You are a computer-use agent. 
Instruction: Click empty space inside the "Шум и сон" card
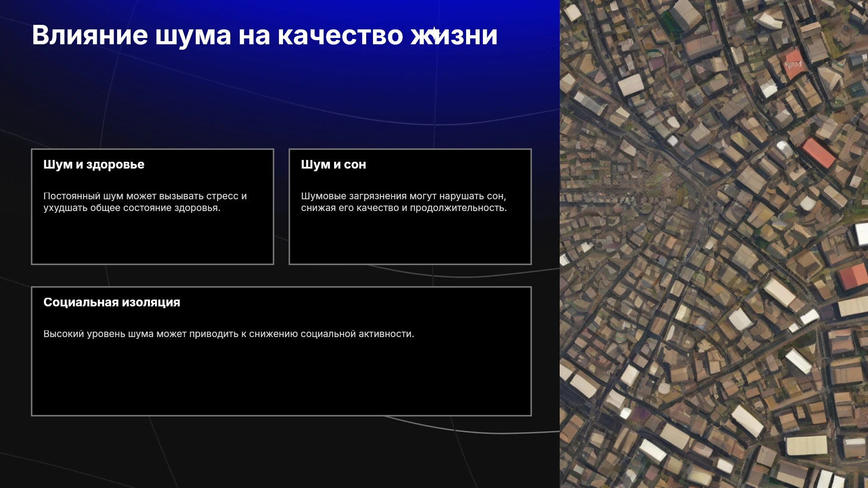pyautogui.click(x=410, y=239)
